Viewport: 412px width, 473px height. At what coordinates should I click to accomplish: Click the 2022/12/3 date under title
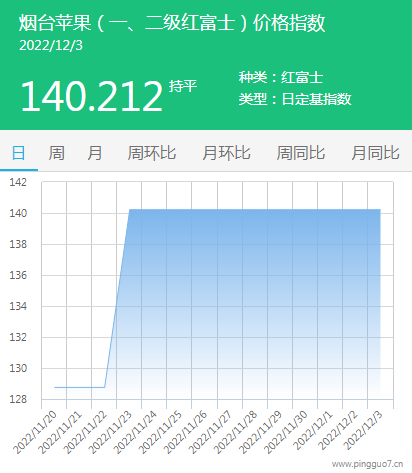point(51,46)
